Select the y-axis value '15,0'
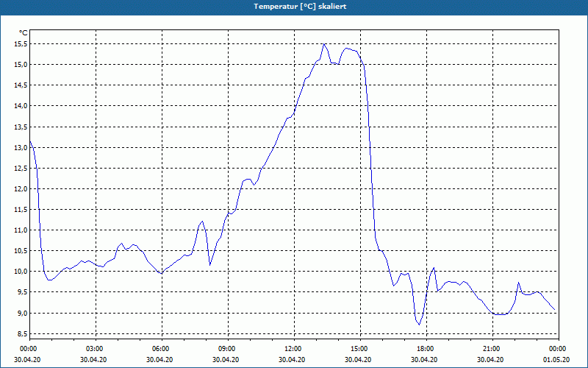Image resolution: width=588 pixels, height=368 pixels. [21, 65]
